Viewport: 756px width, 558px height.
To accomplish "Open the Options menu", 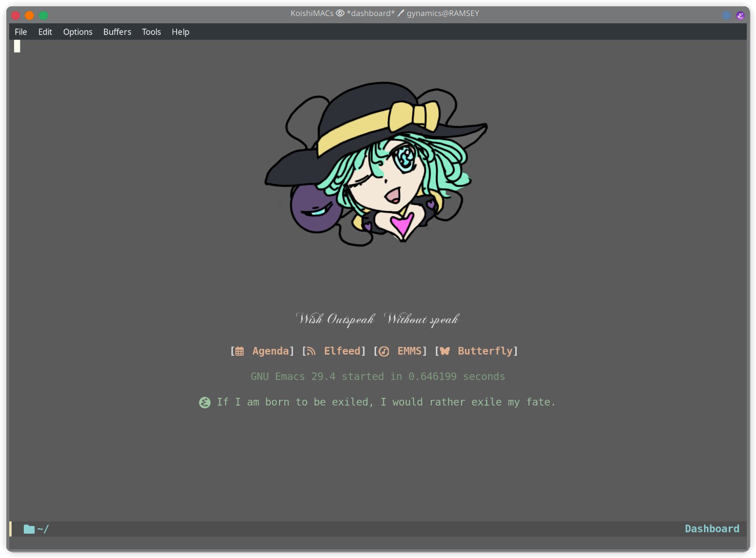I will pos(78,32).
